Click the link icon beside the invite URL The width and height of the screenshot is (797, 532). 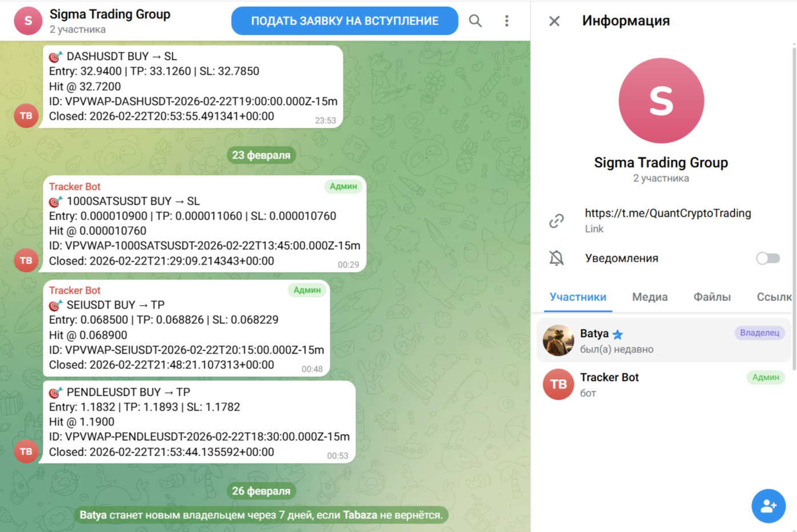pos(556,221)
